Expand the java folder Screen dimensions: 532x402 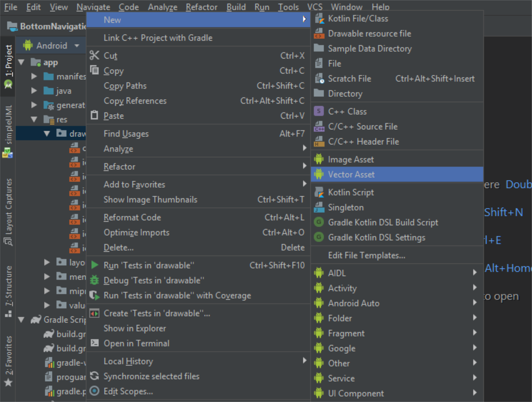point(34,91)
